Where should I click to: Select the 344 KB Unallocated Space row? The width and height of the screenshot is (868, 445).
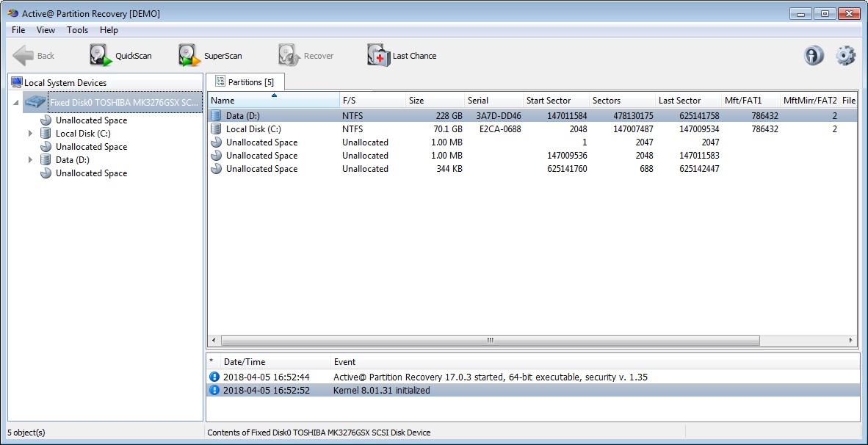pos(532,169)
